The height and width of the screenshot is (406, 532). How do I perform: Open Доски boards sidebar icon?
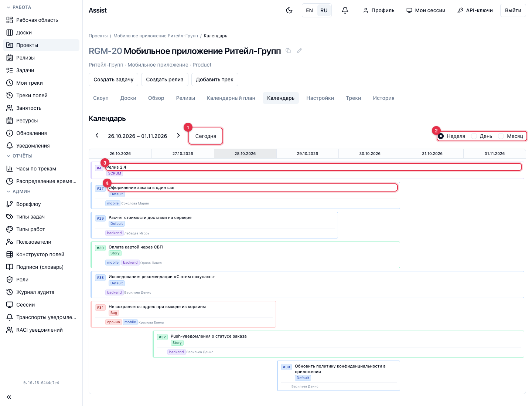[x=10, y=33]
